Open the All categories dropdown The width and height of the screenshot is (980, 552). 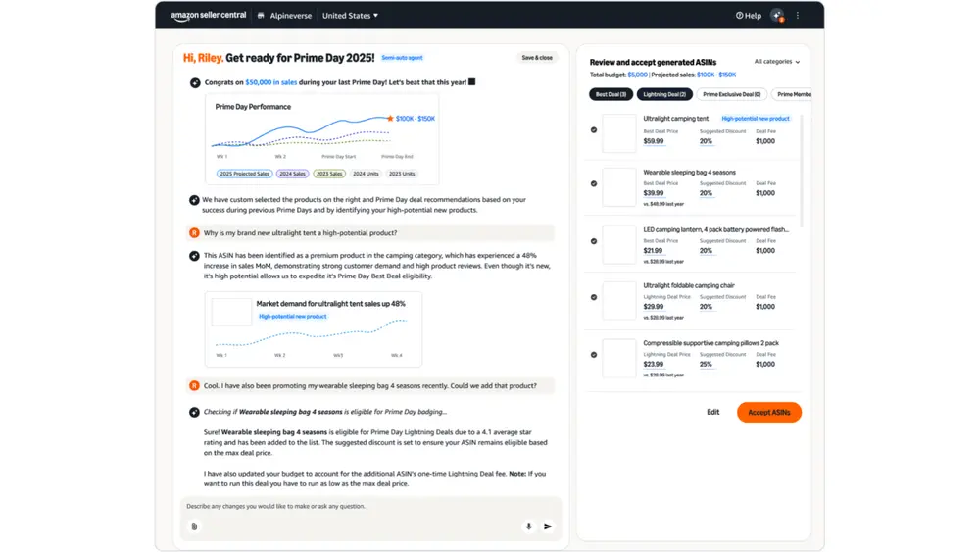coord(776,62)
